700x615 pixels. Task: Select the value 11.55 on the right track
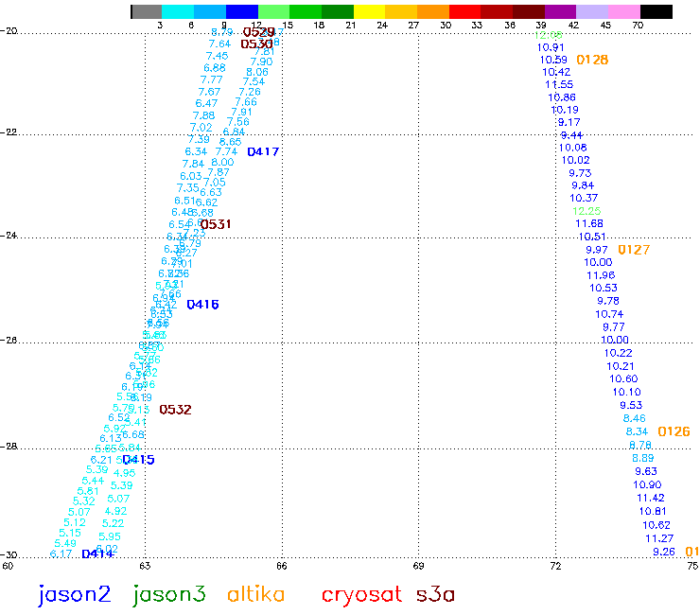point(559,84)
